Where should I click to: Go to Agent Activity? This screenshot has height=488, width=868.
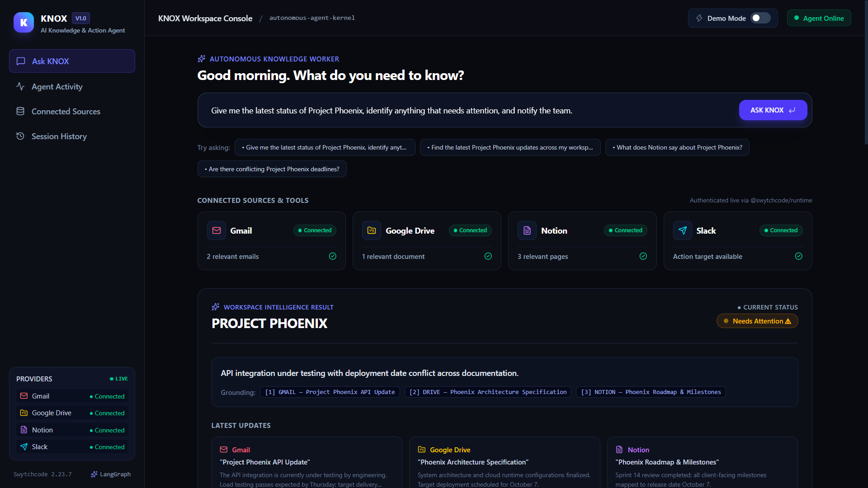click(x=72, y=86)
